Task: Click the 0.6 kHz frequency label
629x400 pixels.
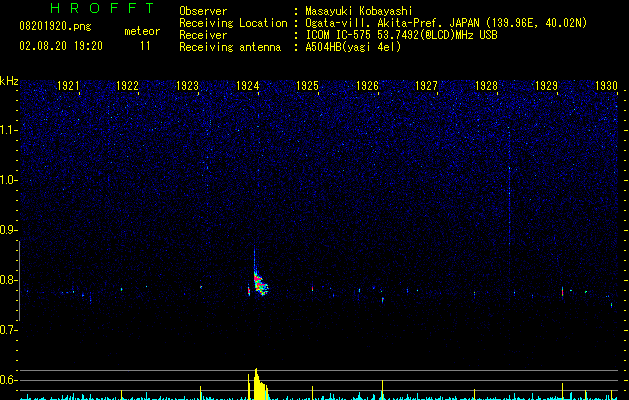Action: [9, 380]
